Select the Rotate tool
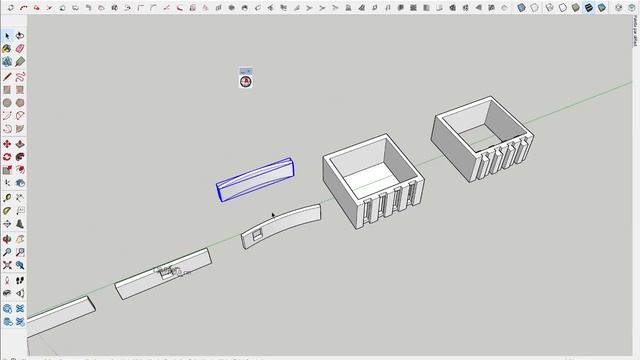The width and height of the screenshot is (640, 360). [7, 157]
